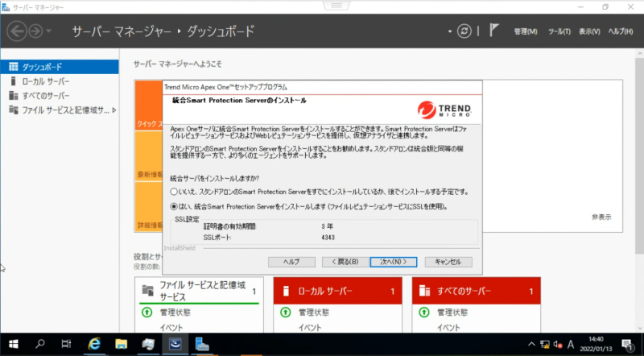Open the 管理(M) menu

(x=526, y=31)
